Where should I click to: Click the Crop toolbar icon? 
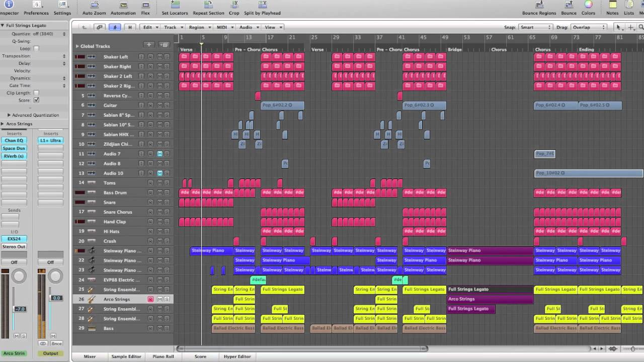(234, 5)
